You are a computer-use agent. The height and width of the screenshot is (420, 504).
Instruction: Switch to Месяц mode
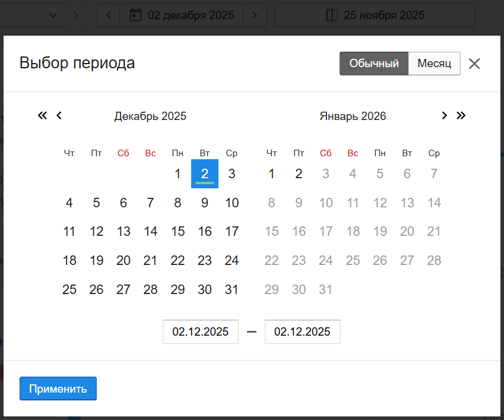click(x=434, y=64)
